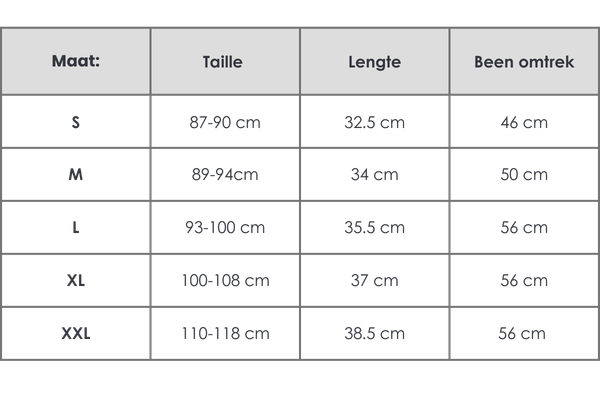Select the 'Taille' header cell

pyautogui.click(x=225, y=62)
